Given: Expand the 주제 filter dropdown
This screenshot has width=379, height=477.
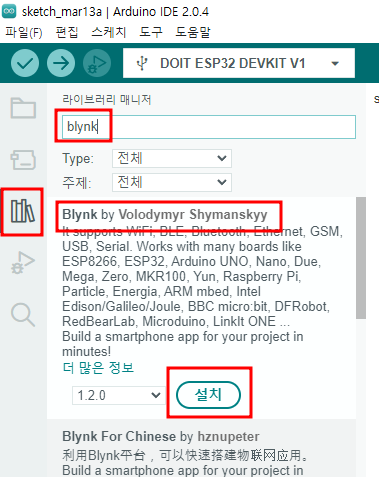Looking at the screenshot, I should coord(172,182).
